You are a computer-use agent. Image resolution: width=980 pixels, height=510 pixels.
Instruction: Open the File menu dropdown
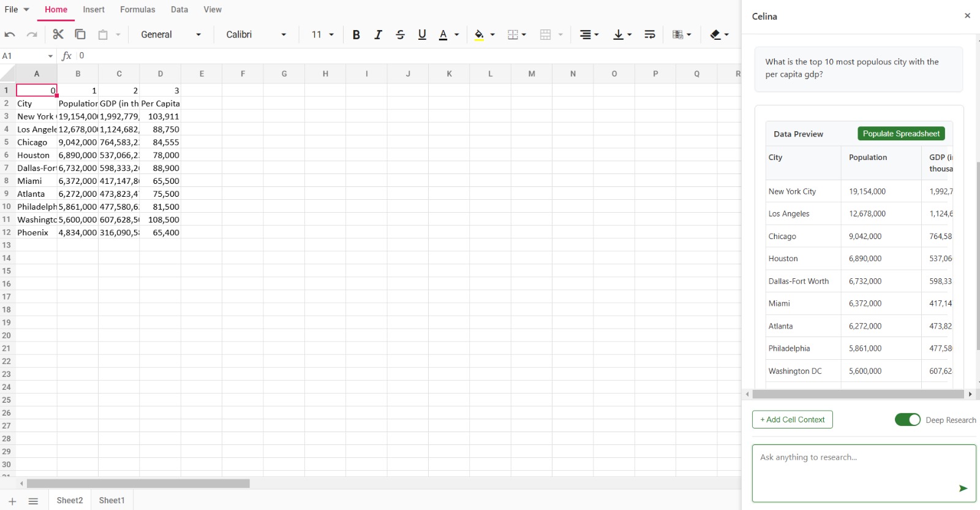point(17,9)
